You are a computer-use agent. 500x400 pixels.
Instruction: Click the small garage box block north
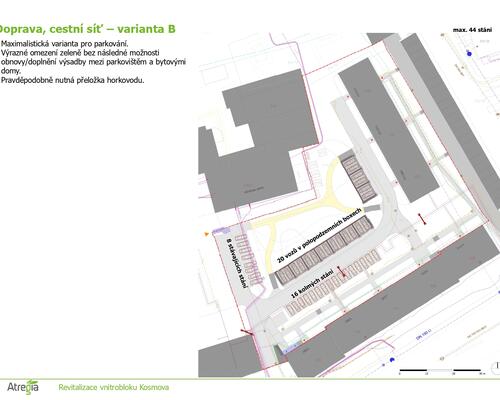point(358,177)
